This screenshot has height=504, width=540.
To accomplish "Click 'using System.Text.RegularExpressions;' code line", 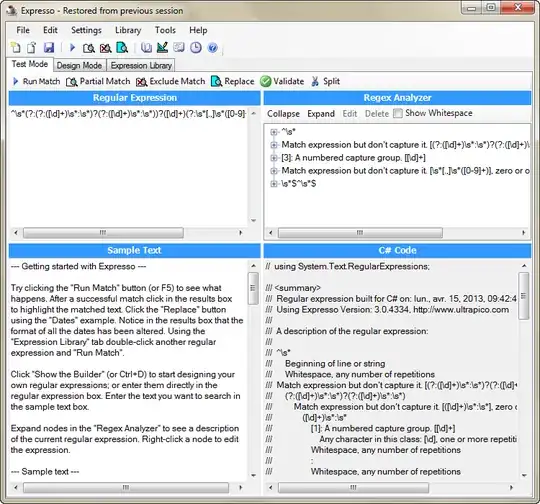I will coord(348,267).
